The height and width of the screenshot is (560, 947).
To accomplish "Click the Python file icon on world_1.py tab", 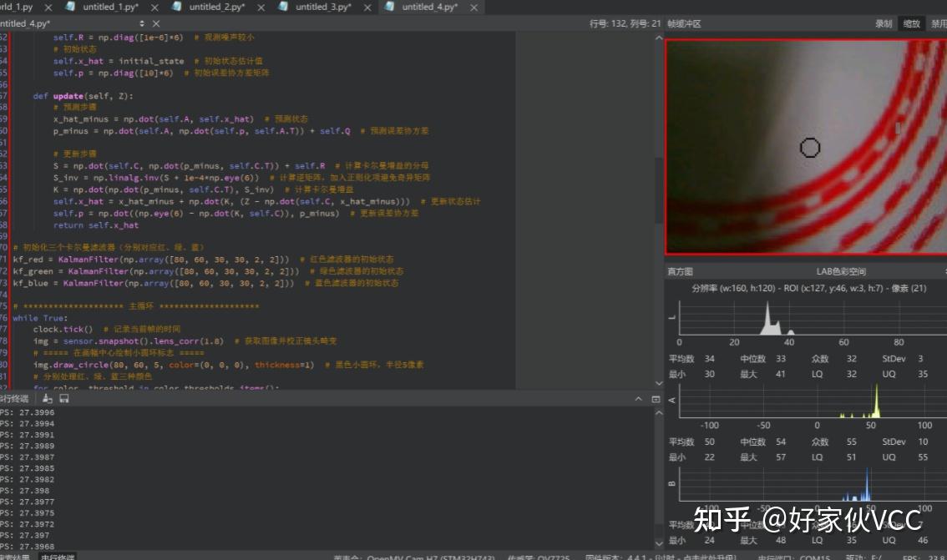I will (7, 7).
